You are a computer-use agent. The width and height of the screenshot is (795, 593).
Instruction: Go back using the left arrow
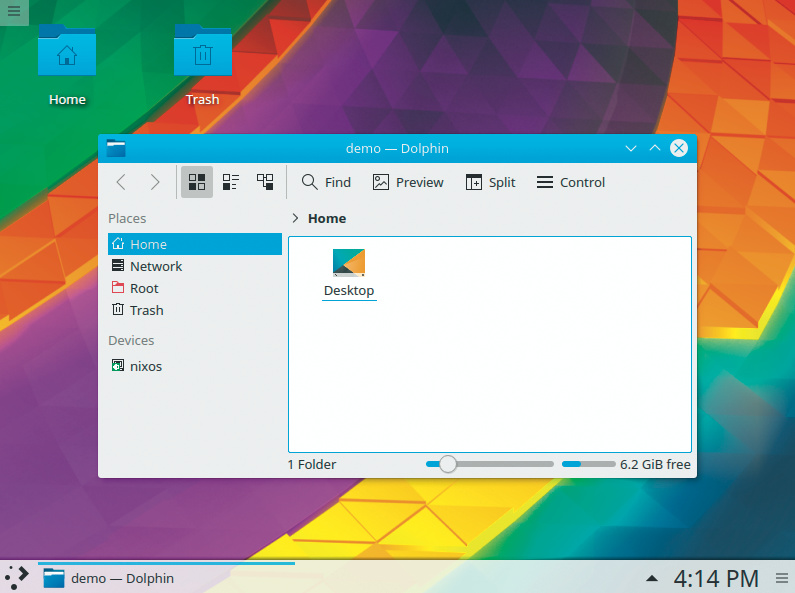tap(121, 182)
